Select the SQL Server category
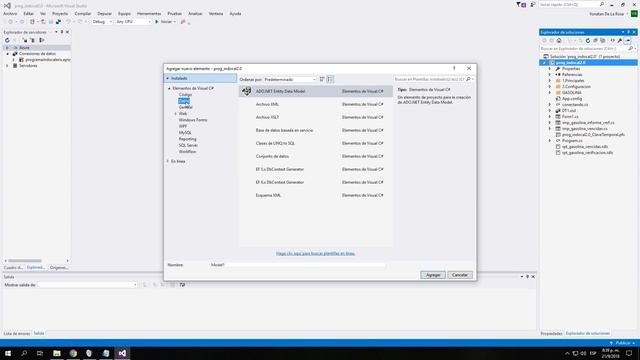Image resolution: width=640 pixels, height=360 pixels. 188,145
